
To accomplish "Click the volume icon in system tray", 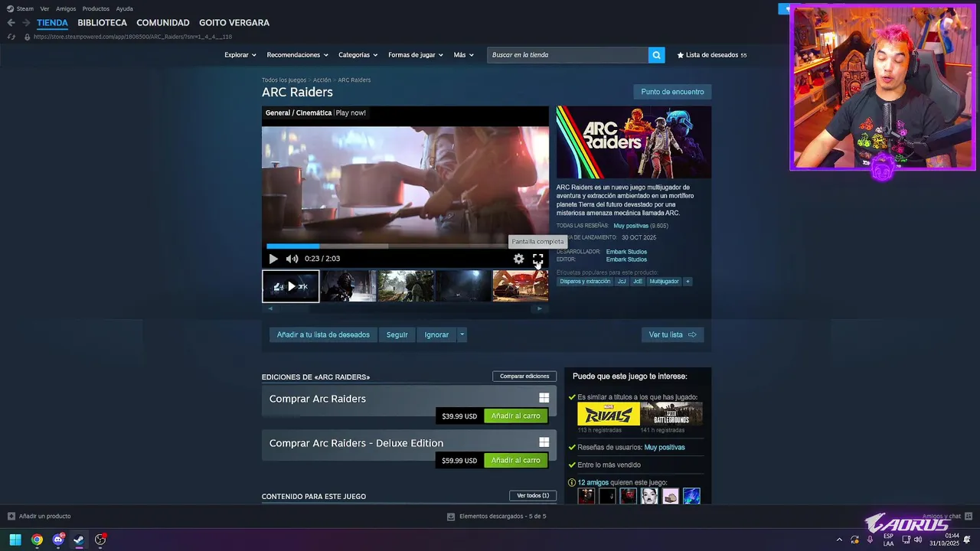I will click(918, 540).
